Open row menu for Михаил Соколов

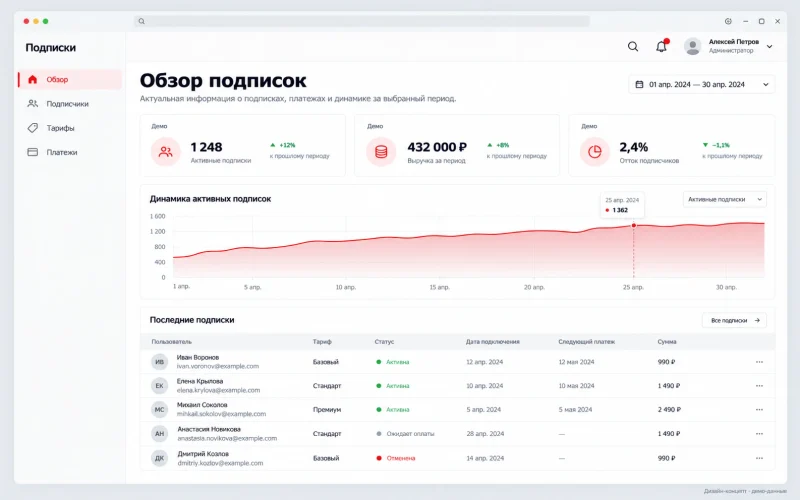pos(759,410)
